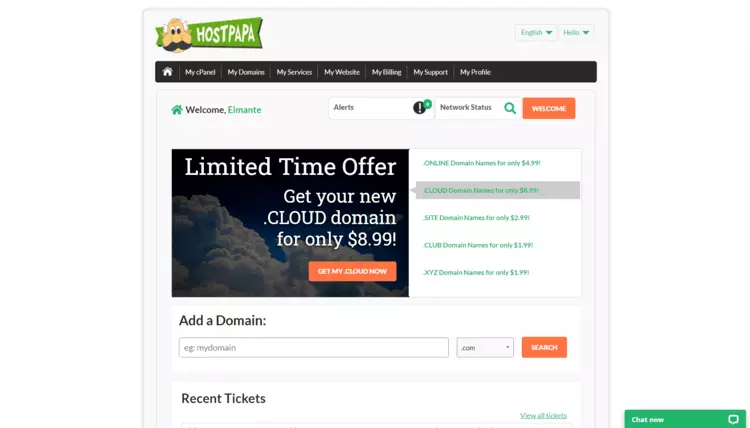Open the Alerts exclamation icon

(419, 108)
